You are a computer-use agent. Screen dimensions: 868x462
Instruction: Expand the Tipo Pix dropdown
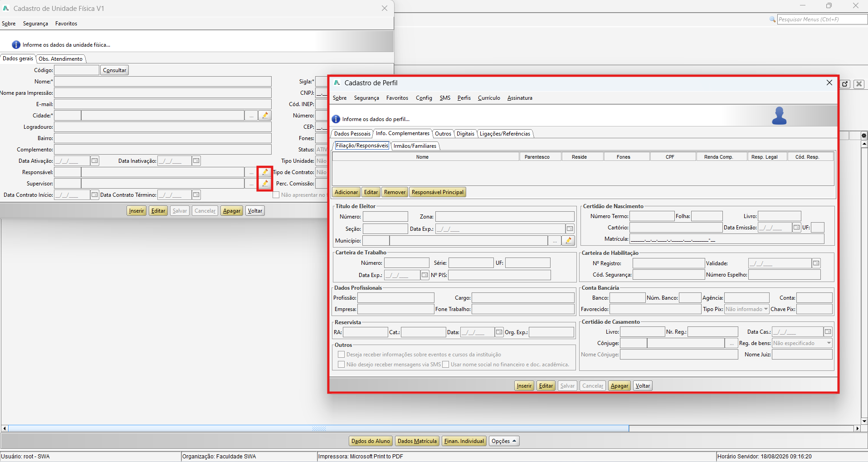point(766,309)
